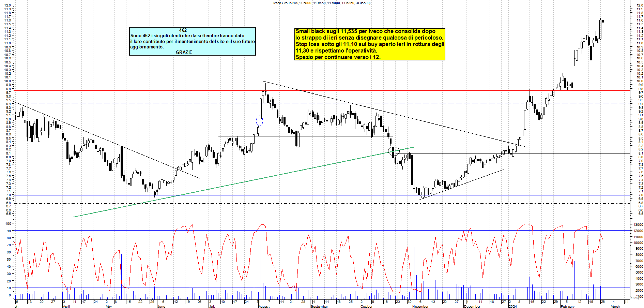Click the 'x1000' volume multiplier label

[635, 297]
